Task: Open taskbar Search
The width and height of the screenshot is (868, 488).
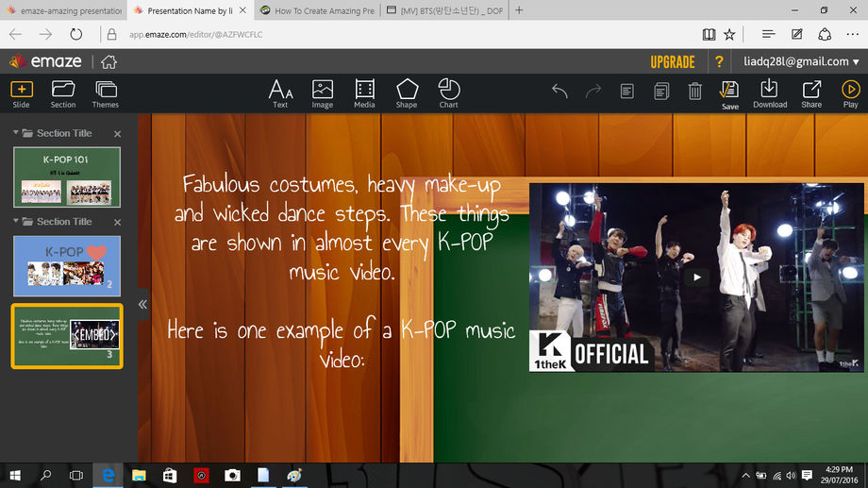Action: point(46,476)
